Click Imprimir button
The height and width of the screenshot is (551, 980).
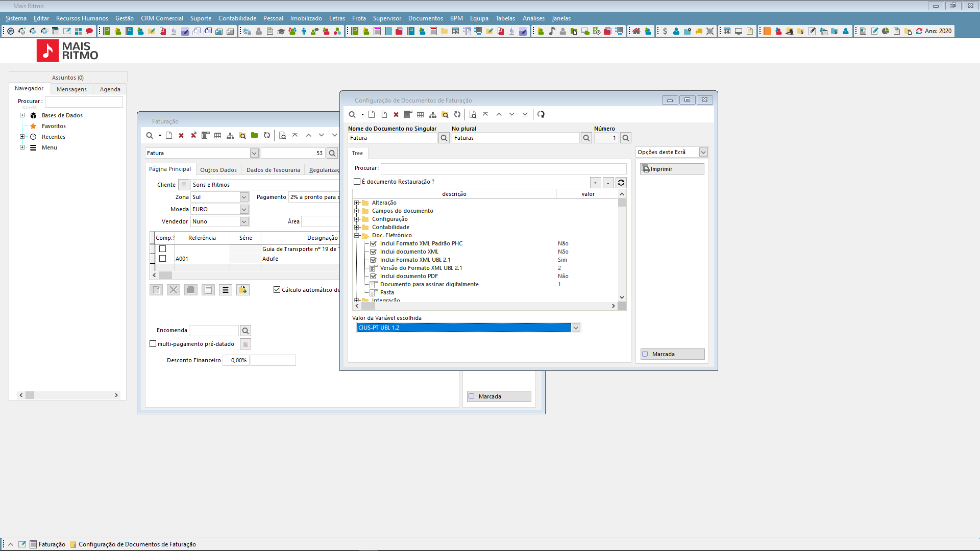pos(672,169)
